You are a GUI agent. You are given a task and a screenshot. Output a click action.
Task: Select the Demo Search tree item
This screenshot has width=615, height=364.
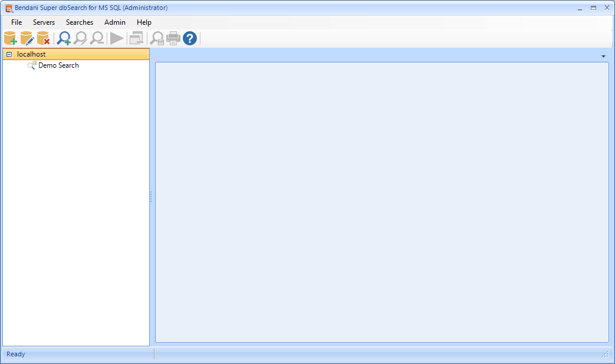pyautogui.click(x=58, y=65)
